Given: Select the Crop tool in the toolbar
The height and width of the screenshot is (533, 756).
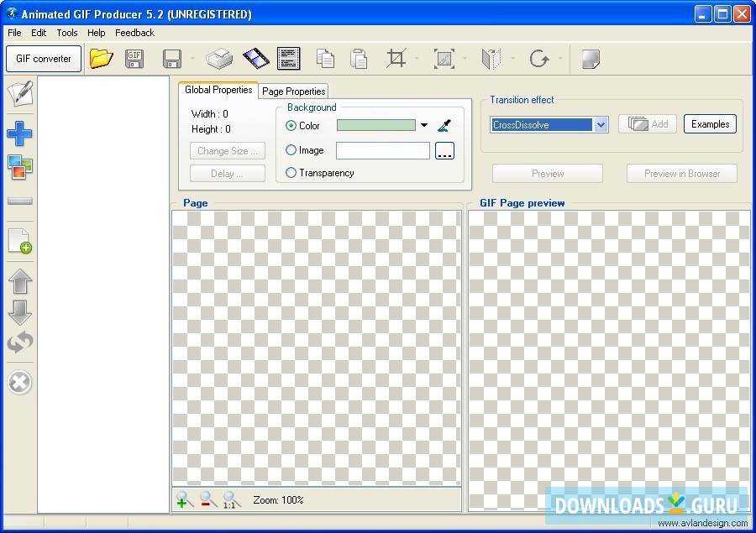Looking at the screenshot, I should (396, 58).
